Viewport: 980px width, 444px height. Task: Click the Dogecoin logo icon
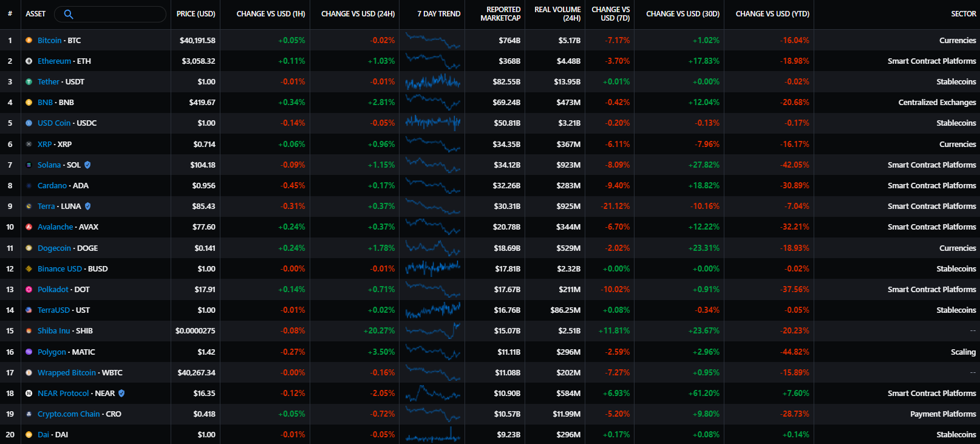(x=29, y=248)
